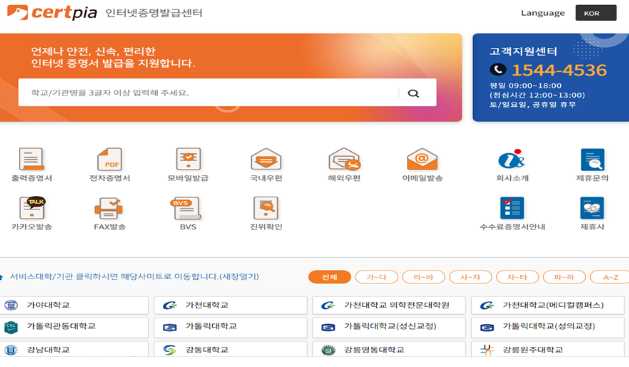Image resolution: width=629 pixels, height=367 pixels.
Task: Select the 사~자 filter tab
Action: click(470, 277)
